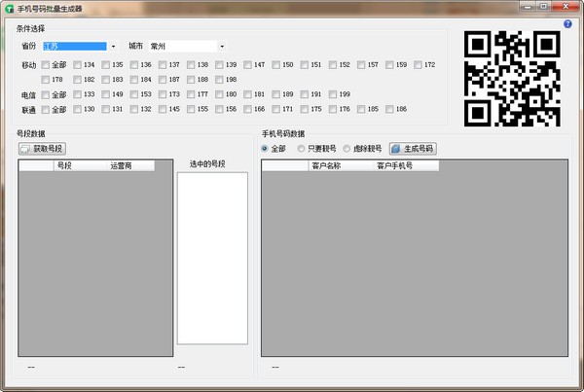Screen dimensions: 584x392
Task: Enable the 178 prefix checkbox
Action: coord(46,80)
